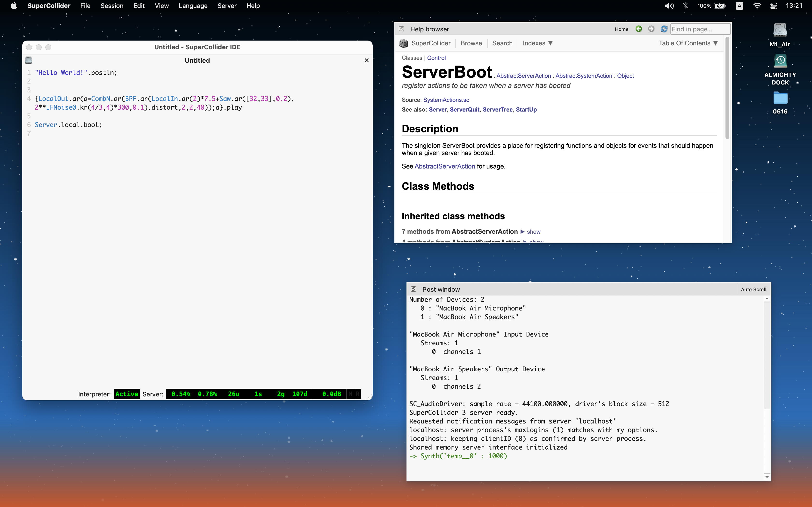The height and width of the screenshot is (507, 812).
Task: Toggle server recording R indicator
Action: 358,394
